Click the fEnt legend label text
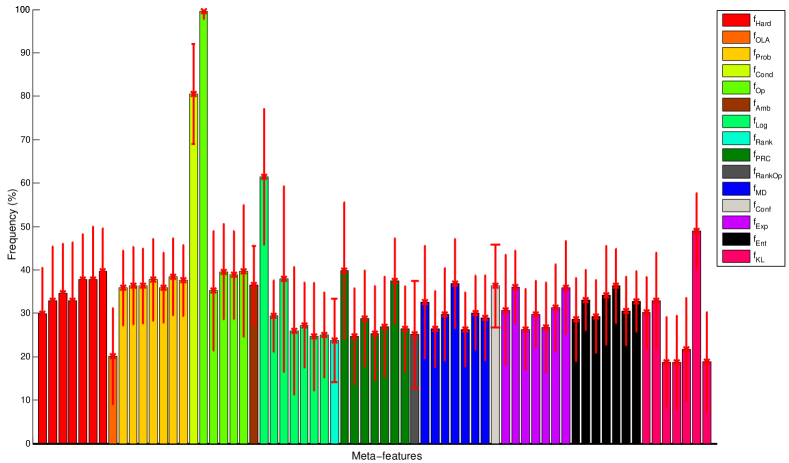The image size is (789, 463). 760,241
